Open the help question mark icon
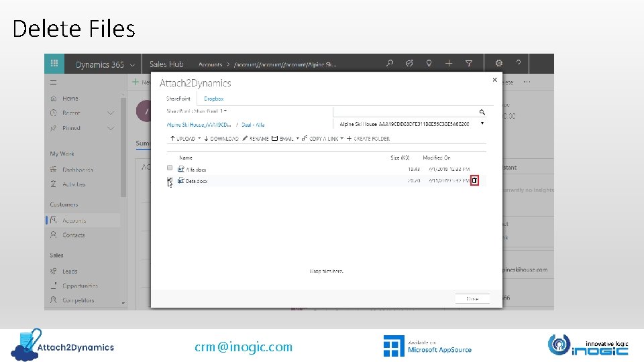The height and width of the screenshot is (362, 644). pos(519,63)
